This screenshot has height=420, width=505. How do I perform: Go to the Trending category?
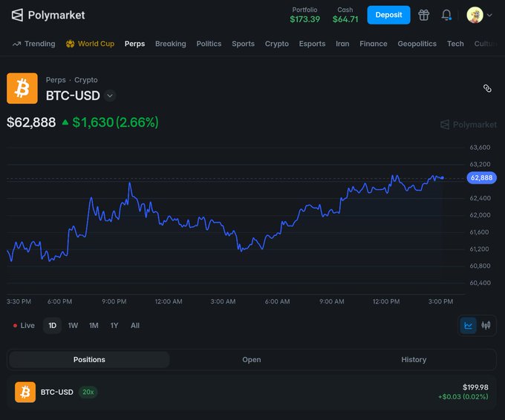34,44
